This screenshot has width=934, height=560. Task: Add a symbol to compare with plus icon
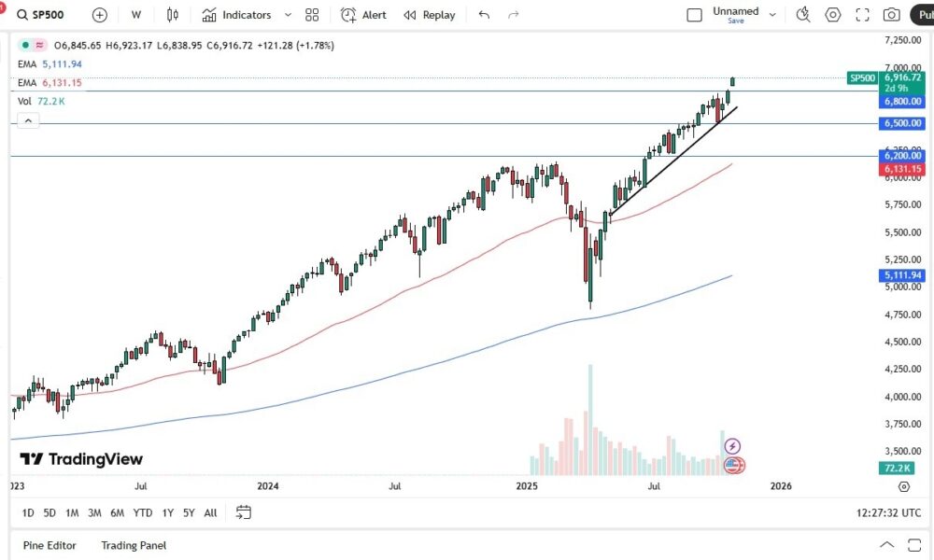[100, 15]
